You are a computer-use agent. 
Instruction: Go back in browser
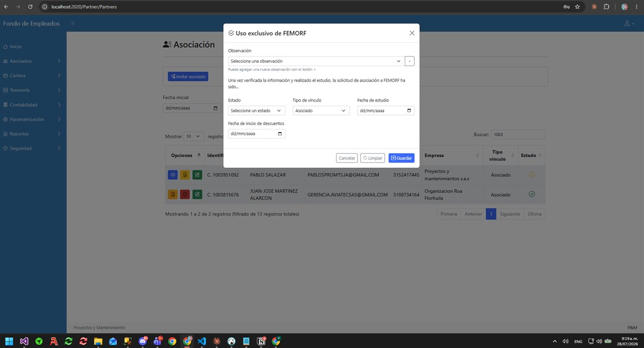(6, 7)
